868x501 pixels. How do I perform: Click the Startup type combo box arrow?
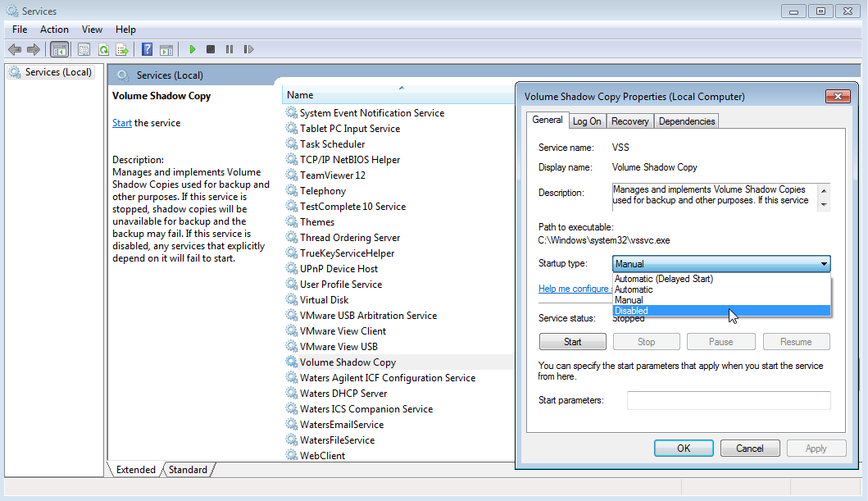click(823, 264)
